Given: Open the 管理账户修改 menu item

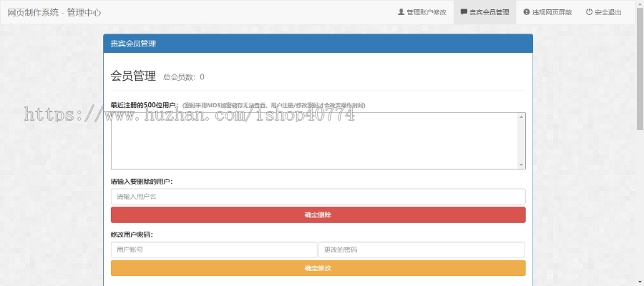Looking at the screenshot, I should click(x=422, y=12).
